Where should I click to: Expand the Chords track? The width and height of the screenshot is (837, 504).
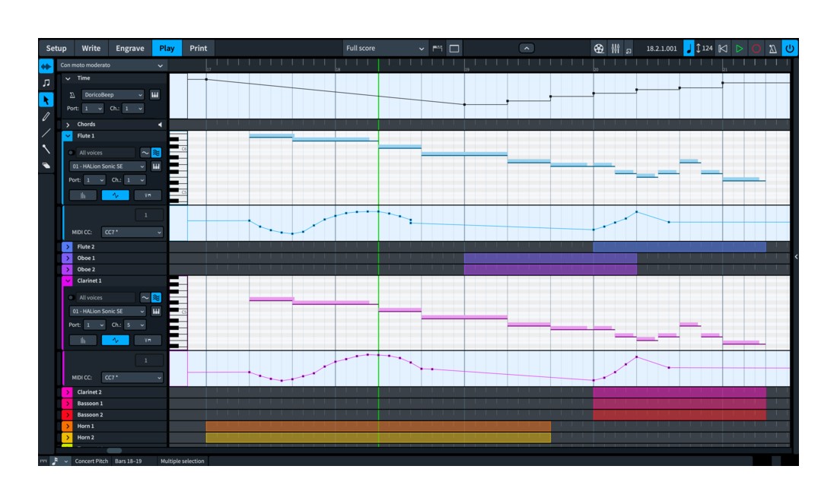pyautogui.click(x=68, y=124)
